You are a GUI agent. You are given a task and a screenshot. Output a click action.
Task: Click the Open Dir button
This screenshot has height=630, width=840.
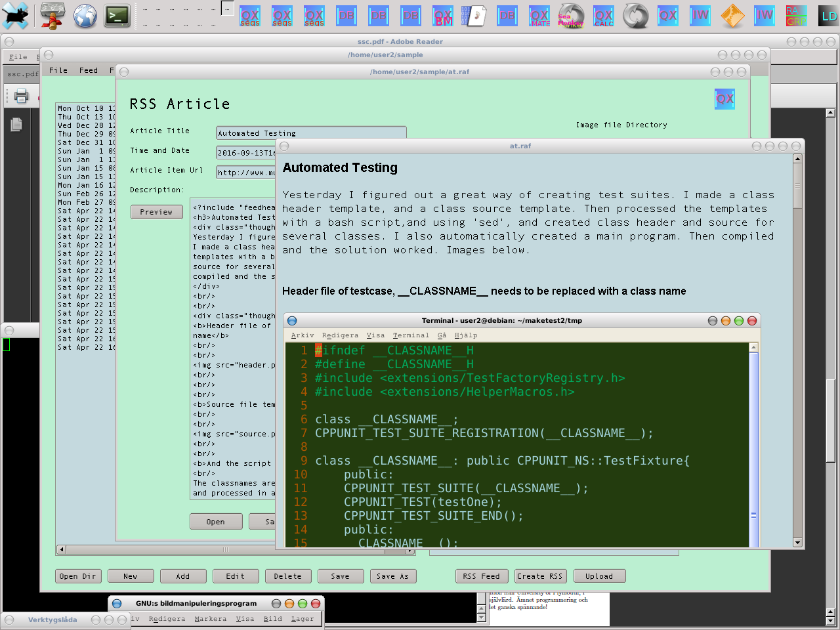point(77,576)
